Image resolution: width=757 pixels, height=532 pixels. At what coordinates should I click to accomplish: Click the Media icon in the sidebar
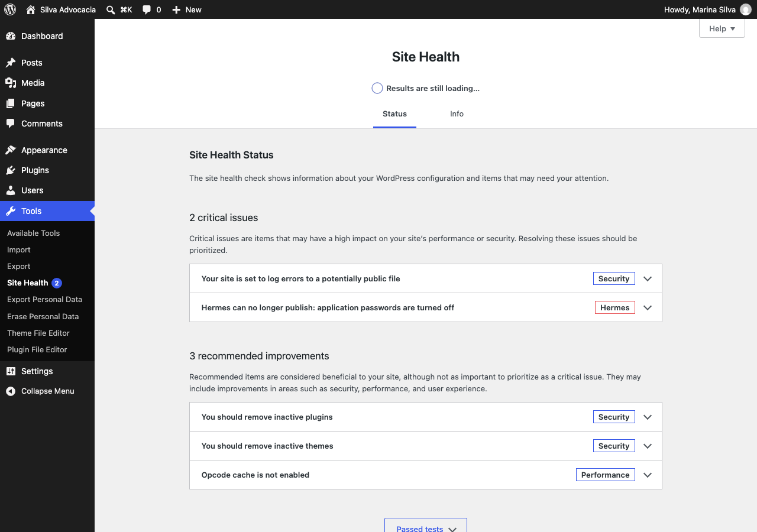tap(11, 83)
